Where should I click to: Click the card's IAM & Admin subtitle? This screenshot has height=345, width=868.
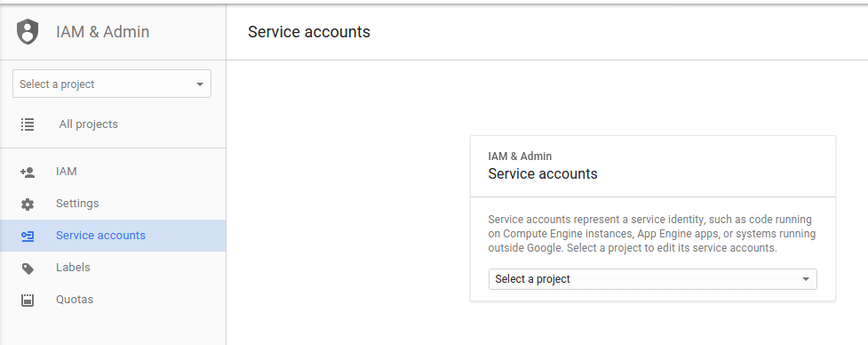tap(520, 156)
